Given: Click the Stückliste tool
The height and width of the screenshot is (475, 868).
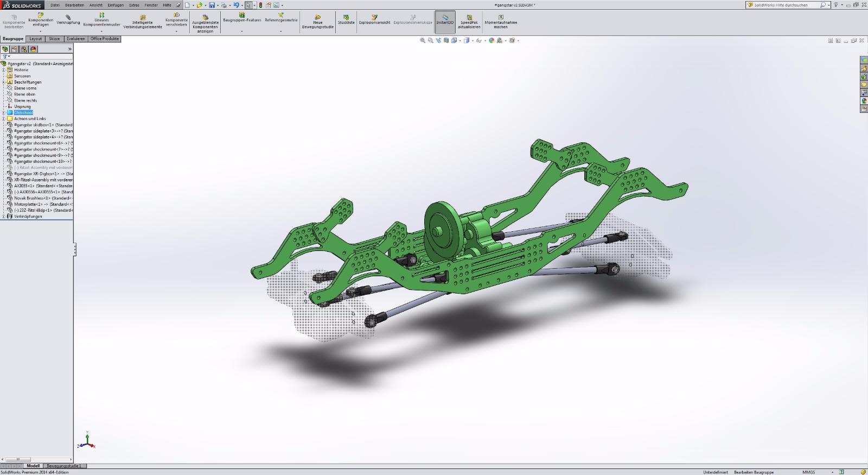Looking at the screenshot, I should coord(346,20).
